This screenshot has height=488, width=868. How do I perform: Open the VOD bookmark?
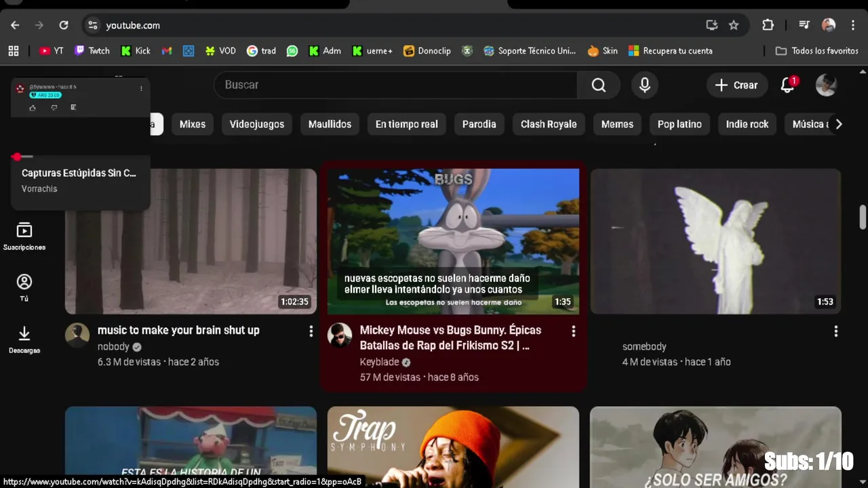coord(220,51)
